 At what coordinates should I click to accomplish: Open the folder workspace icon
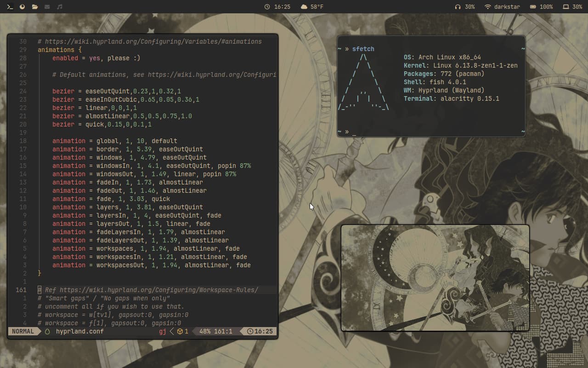click(35, 7)
